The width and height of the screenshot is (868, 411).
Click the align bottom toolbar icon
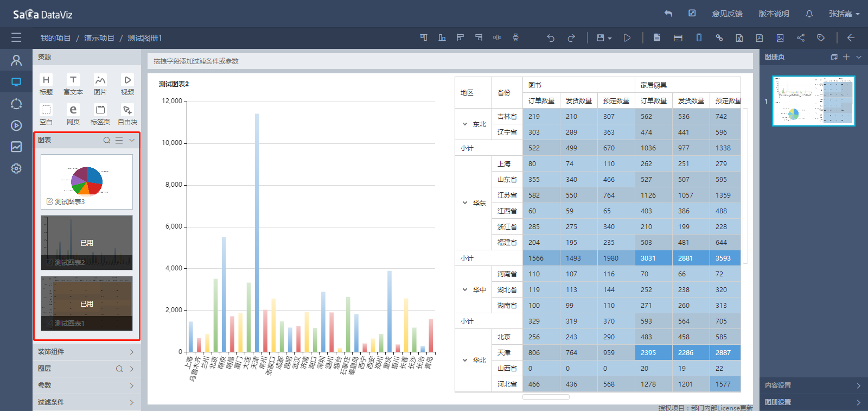tap(442, 37)
